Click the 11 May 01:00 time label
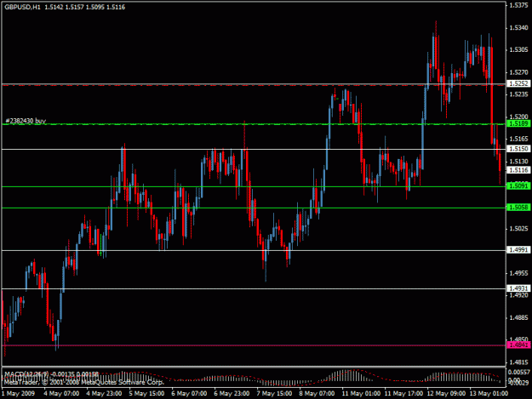This screenshot has width=532, height=399. (361, 394)
